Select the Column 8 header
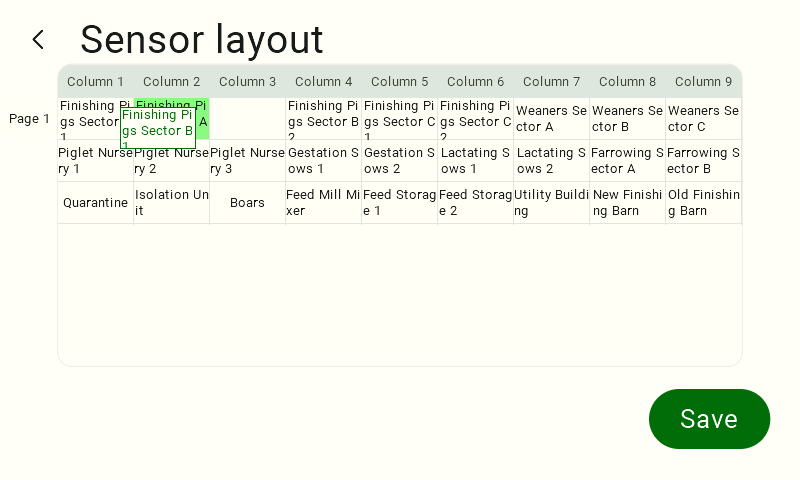This screenshot has height=480, width=800. point(628,82)
